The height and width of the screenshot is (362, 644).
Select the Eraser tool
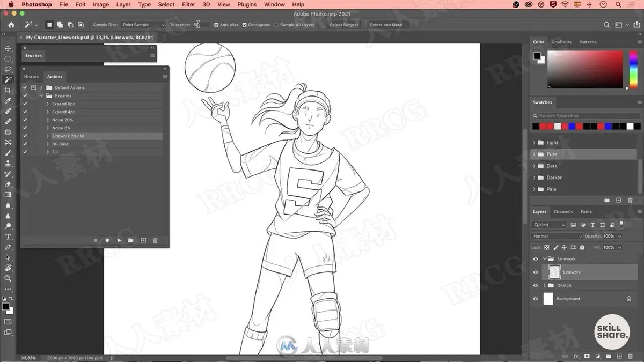pos(8,184)
